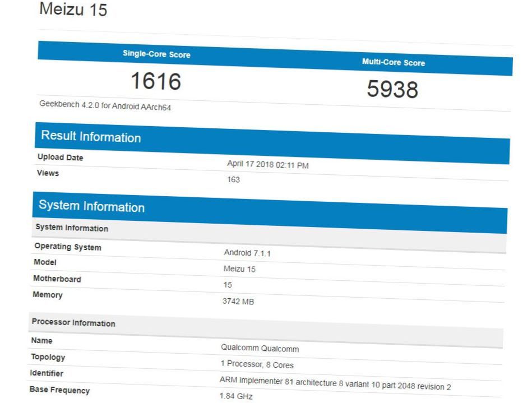The image size is (532, 403).
Task: Click the gray System Information subheader row
Action: (x=270, y=236)
